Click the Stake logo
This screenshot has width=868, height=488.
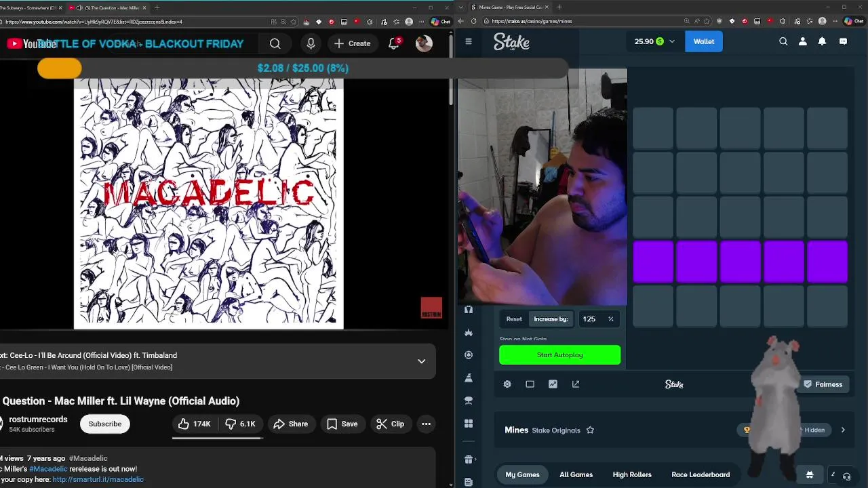[x=511, y=42]
